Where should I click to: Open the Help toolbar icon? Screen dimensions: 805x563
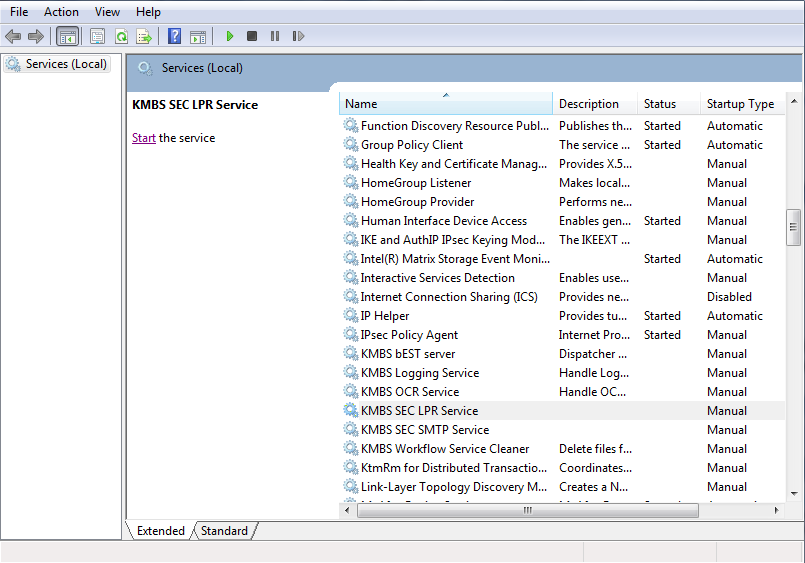point(175,36)
